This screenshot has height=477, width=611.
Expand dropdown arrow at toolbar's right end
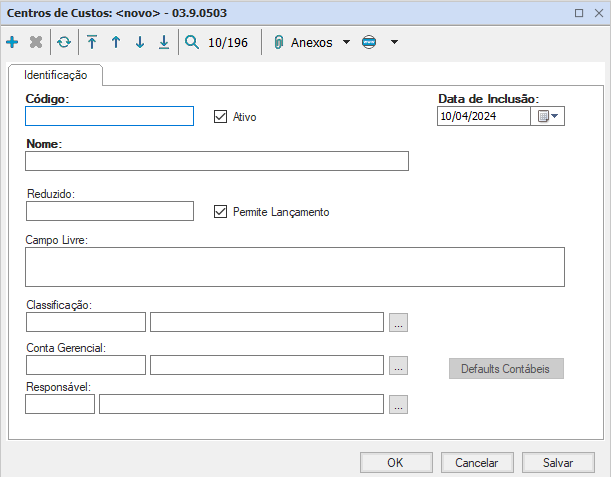click(x=394, y=43)
